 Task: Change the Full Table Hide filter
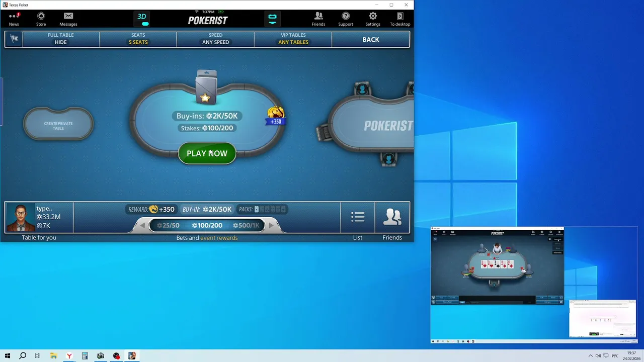(61, 39)
